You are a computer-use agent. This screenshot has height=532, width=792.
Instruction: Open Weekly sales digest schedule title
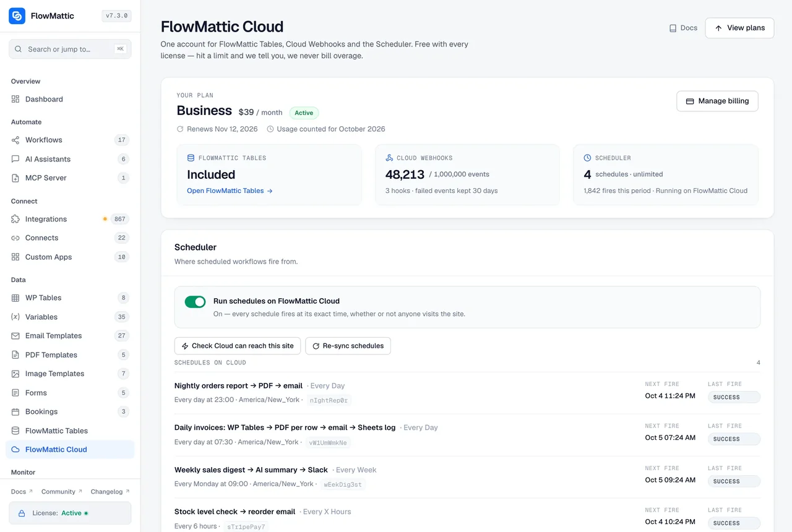(251, 470)
